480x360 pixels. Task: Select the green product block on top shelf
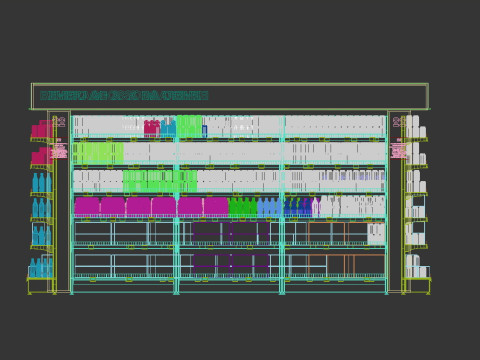[189, 126]
